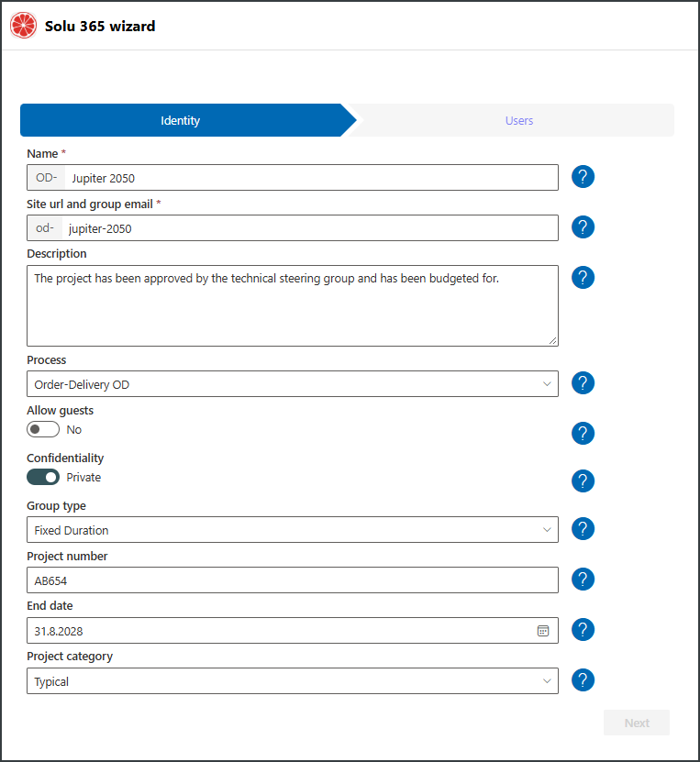Open the Group type Fixed Duration dropdown
This screenshot has height=762, width=700.
click(292, 530)
